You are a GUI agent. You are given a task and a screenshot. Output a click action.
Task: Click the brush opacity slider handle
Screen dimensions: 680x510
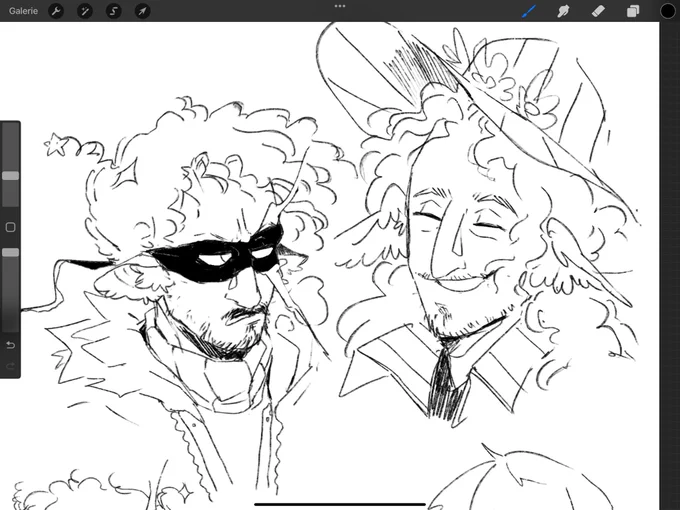(10, 252)
